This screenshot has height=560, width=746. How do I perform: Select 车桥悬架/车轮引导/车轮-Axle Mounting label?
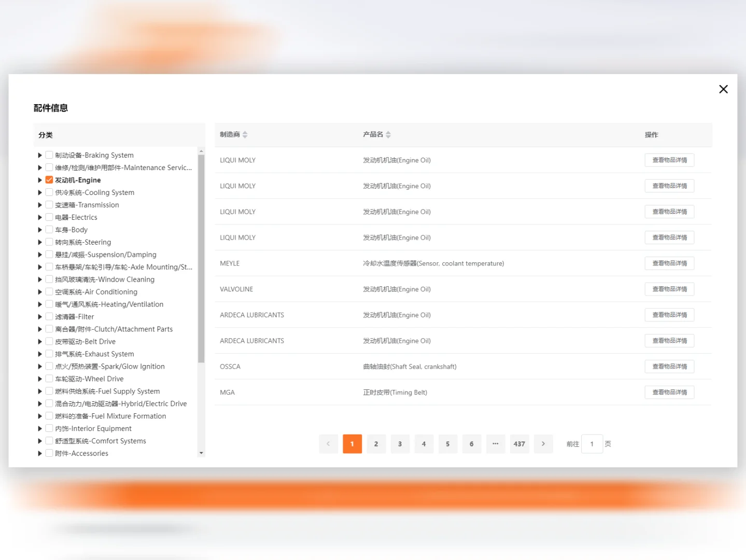123,267
